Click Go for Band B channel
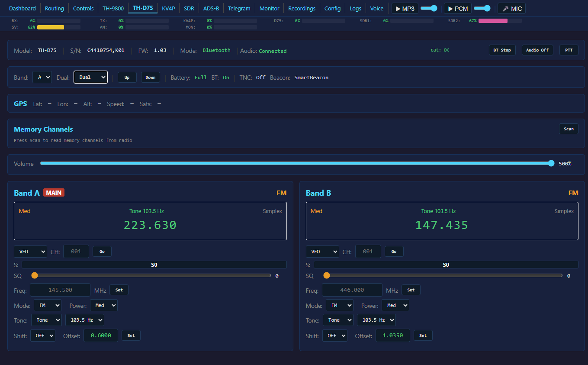 [x=394, y=252]
